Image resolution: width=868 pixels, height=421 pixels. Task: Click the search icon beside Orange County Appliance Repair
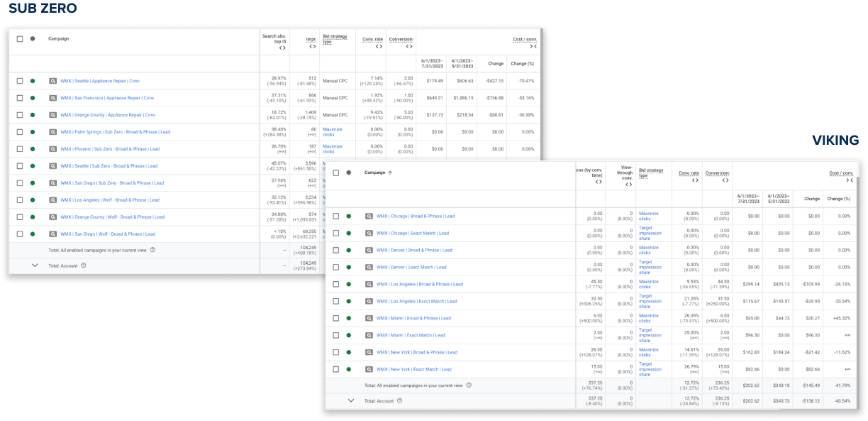coord(52,115)
